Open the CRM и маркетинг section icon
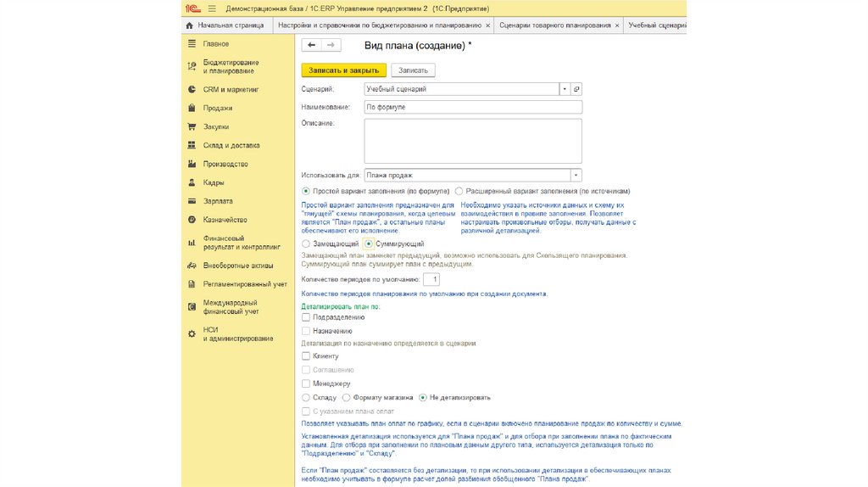The height and width of the screenshot is (487, 868). [192, 89]
